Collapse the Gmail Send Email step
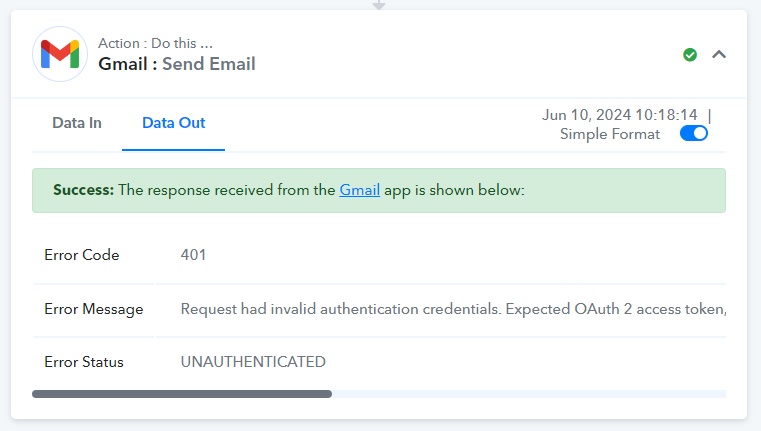This screenshot has height=431, width=761. click(x=719, y=54)
